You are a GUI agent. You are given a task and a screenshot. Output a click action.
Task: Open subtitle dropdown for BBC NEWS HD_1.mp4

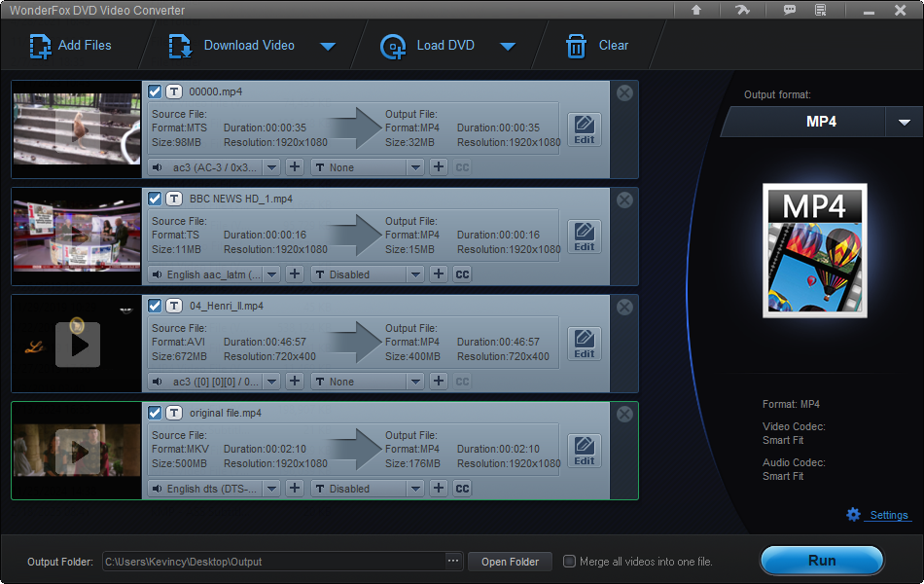[x=415, y=274]
